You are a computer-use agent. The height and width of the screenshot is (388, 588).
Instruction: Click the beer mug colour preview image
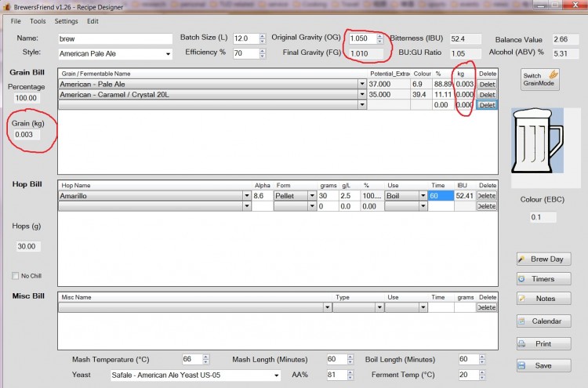click(x=537, y=141)
